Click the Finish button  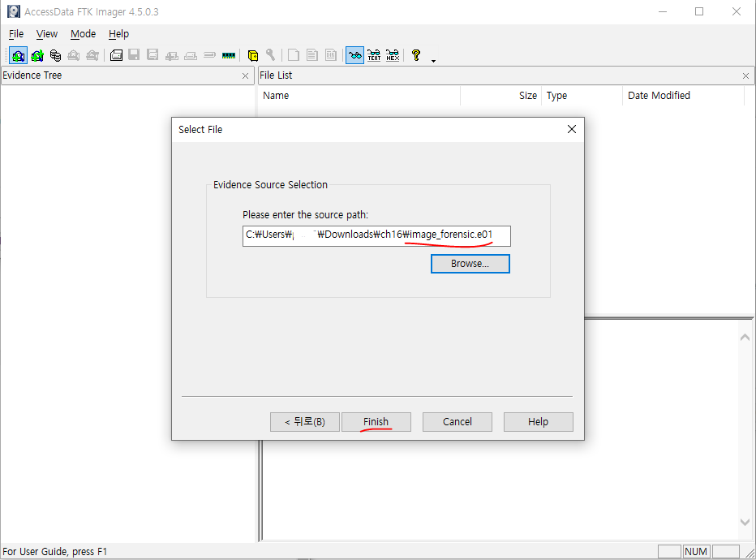(x=376, y=421)
